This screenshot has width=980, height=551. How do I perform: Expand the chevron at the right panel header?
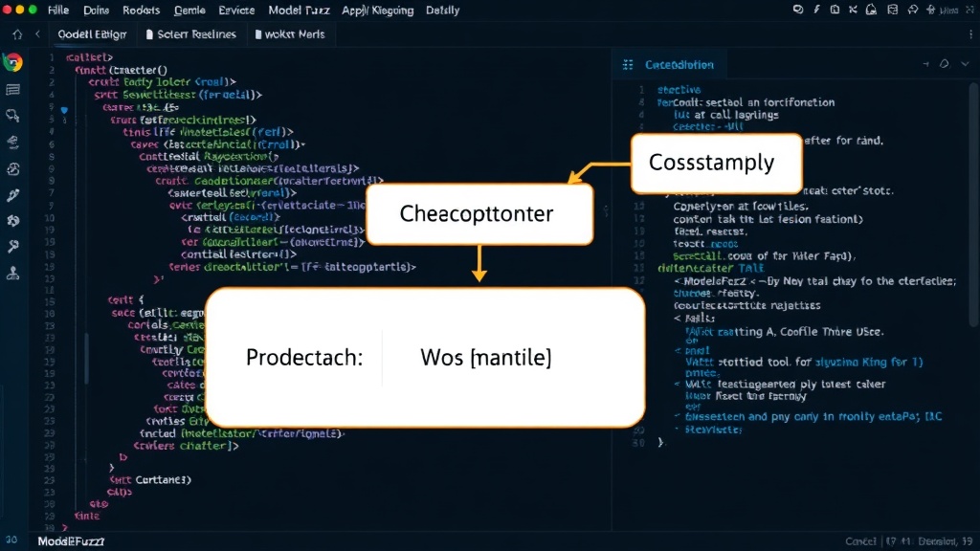965,64
